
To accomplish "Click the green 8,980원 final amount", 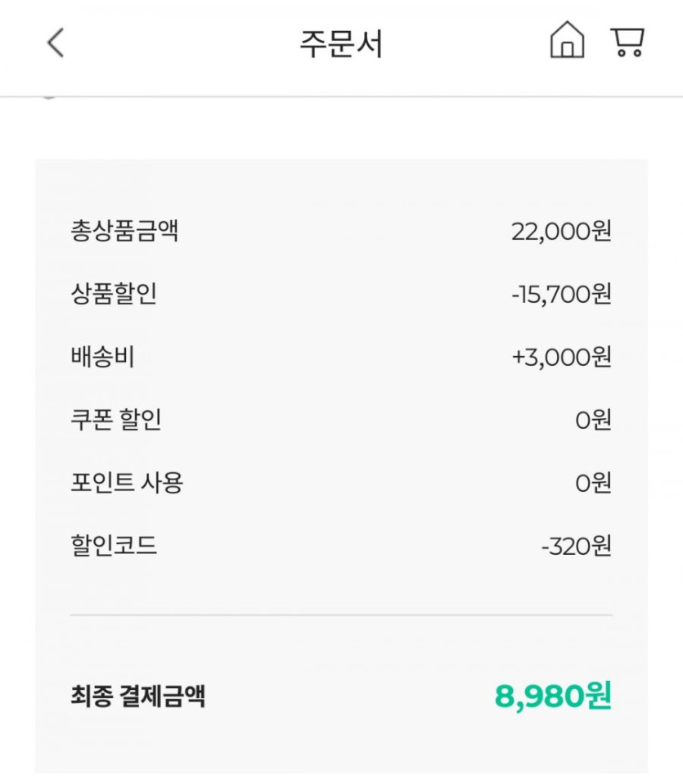I will tap(553, 696).
